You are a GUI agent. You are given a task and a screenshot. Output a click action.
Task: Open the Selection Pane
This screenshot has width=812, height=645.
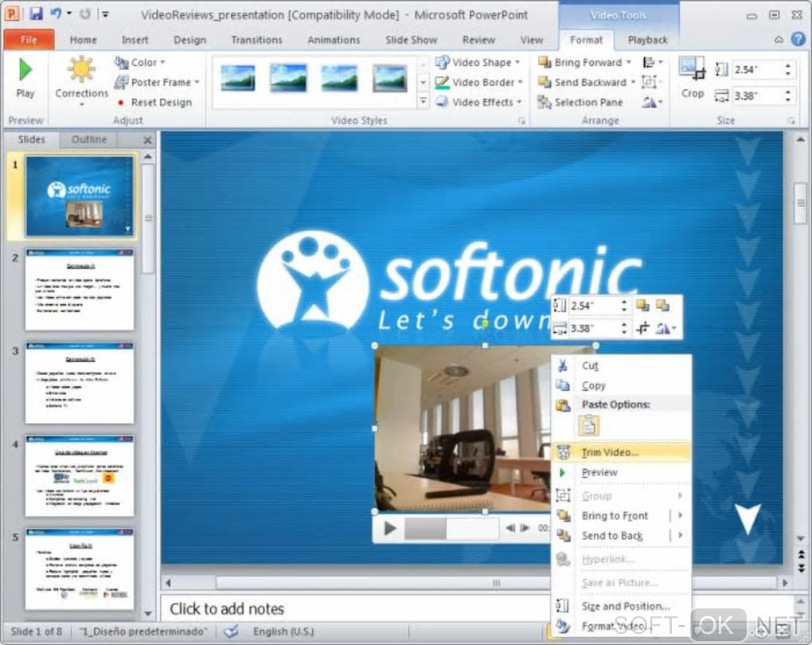(x=580, y=103)
